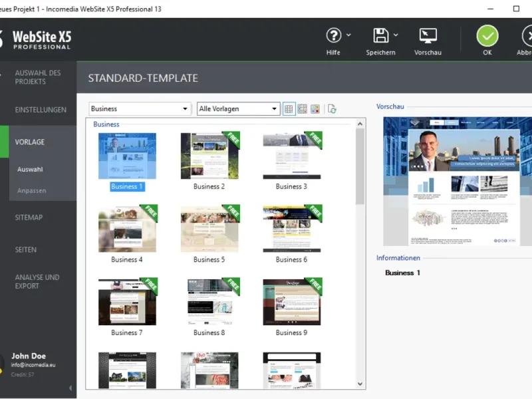Image resolution: width=532 pixels, height=399 pixels.
Task: Expand the Hilfe dropdown arrow
Action: coord(348,35)
